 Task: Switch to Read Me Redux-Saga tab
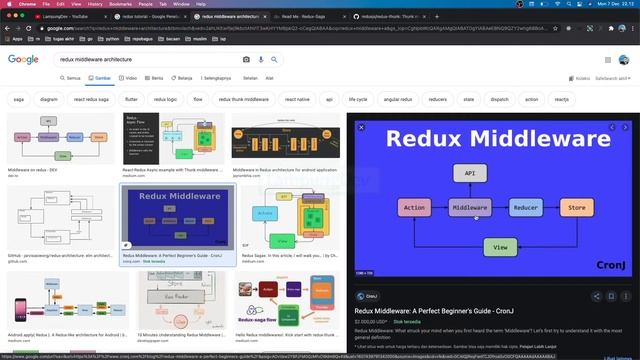click(309, 17)
